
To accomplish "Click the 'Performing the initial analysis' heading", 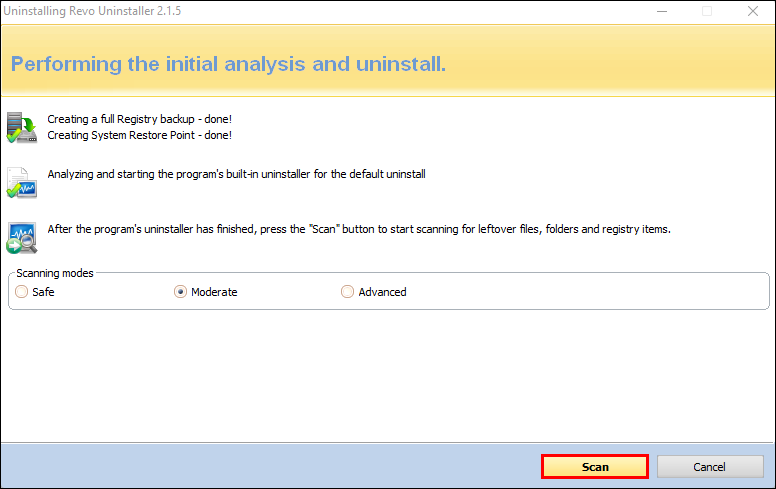I will 228,64.
